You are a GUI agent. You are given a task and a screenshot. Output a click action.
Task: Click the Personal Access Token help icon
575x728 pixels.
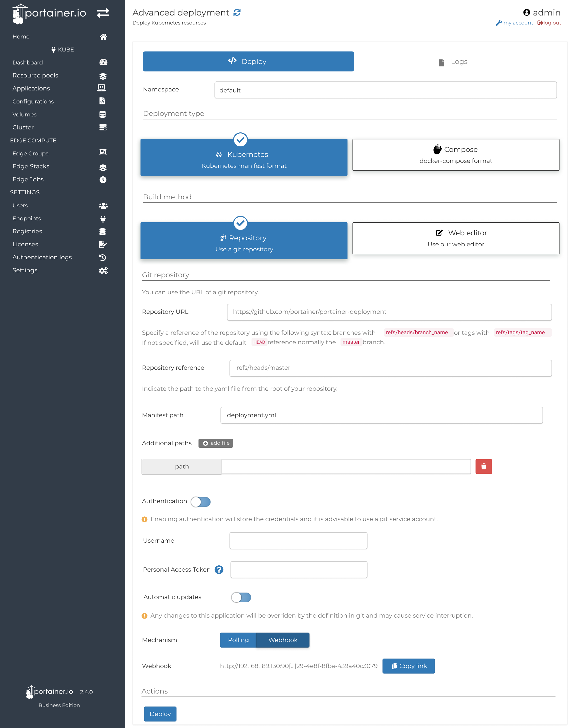point(219,570)
